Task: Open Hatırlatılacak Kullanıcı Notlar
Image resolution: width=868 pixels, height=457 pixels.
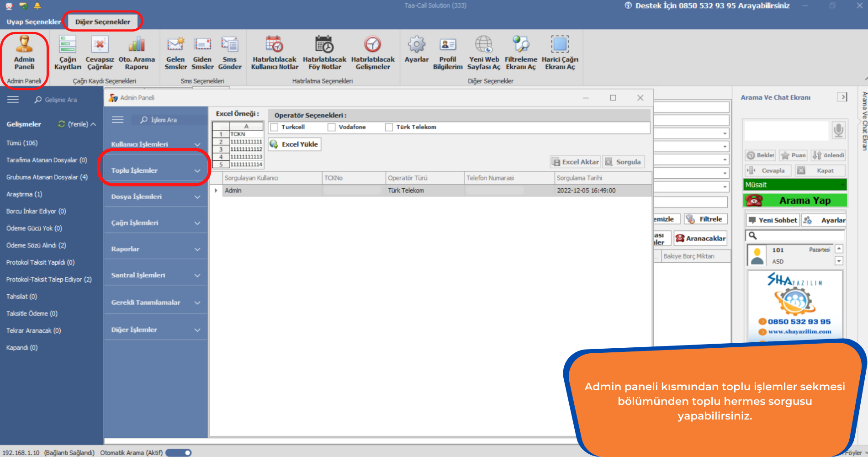Action: [x=275, y=53]
